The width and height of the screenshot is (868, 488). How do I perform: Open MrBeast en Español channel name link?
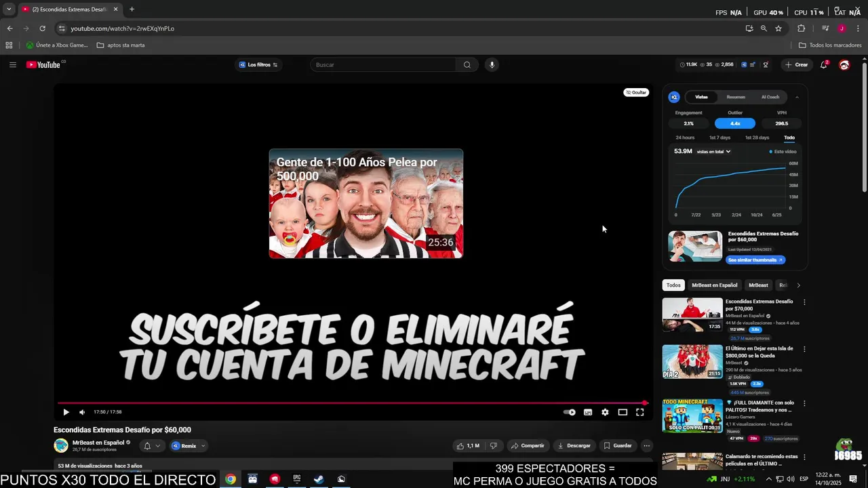pyautogui.click(x=98, y=443)
